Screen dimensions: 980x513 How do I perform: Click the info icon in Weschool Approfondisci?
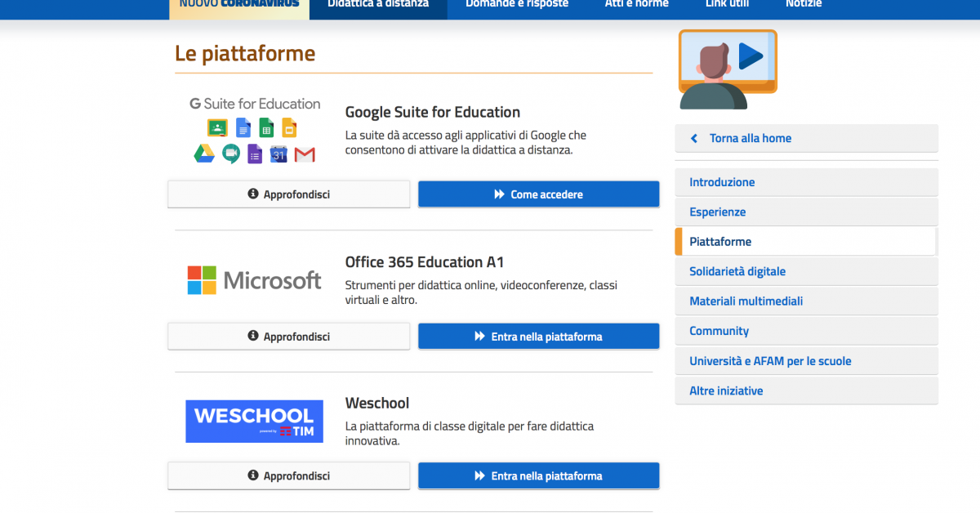253,475
